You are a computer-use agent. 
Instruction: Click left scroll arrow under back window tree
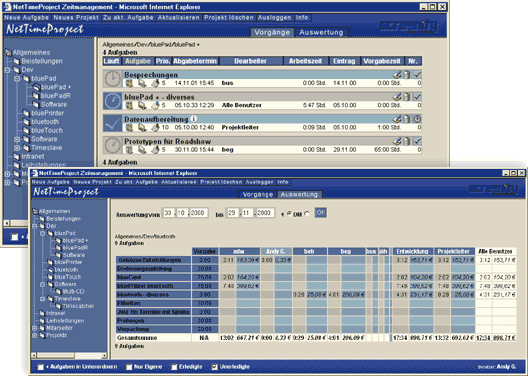click(x=6, y=223)
